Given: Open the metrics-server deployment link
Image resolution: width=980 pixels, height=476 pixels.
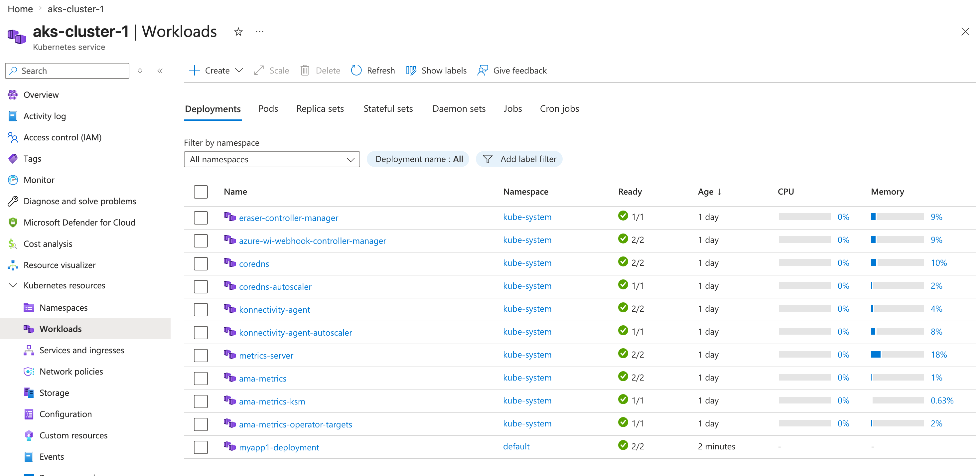Looking at the screenshot, I should [x=266, y=356].
